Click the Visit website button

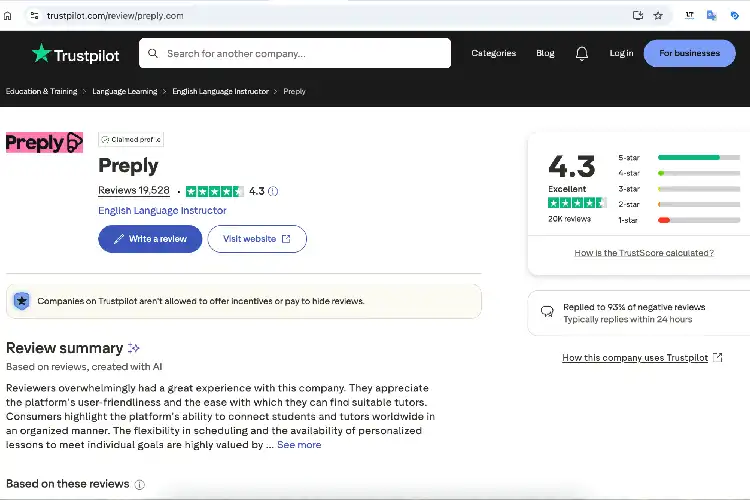tap(257, 239)
